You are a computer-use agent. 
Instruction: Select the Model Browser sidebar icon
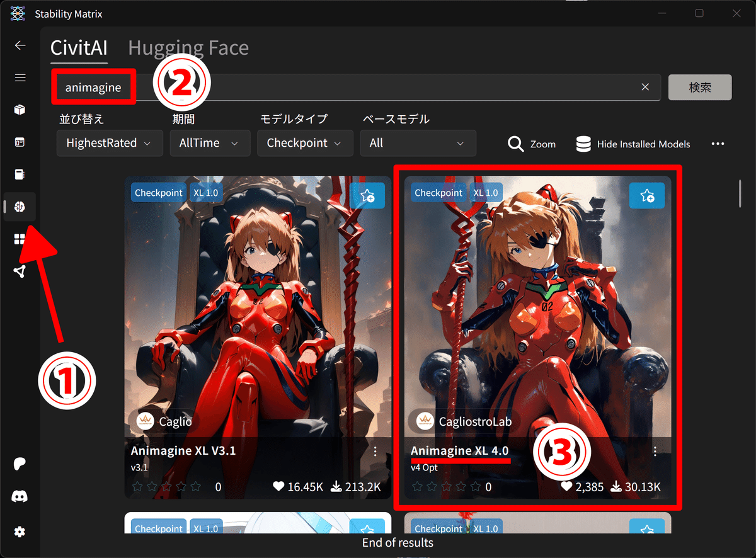click(20, 207)
